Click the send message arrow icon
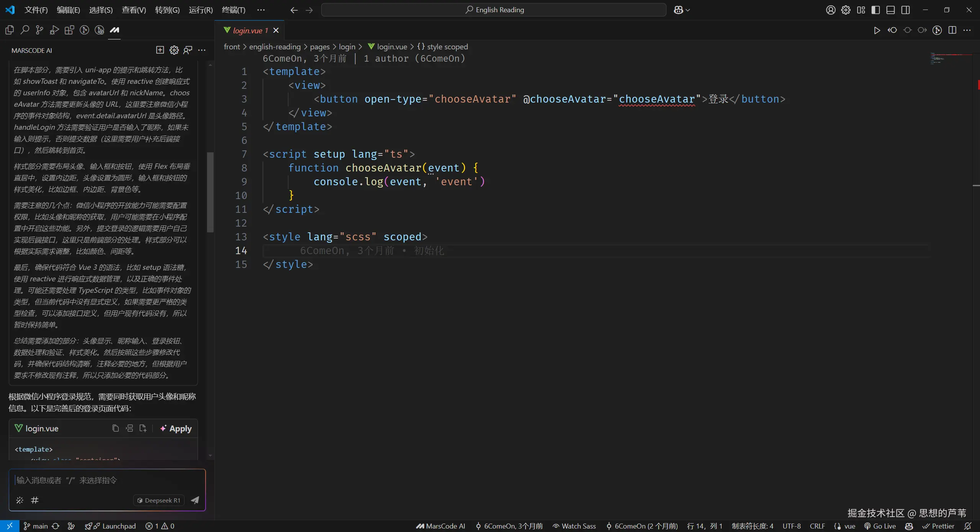 (195, 500)
